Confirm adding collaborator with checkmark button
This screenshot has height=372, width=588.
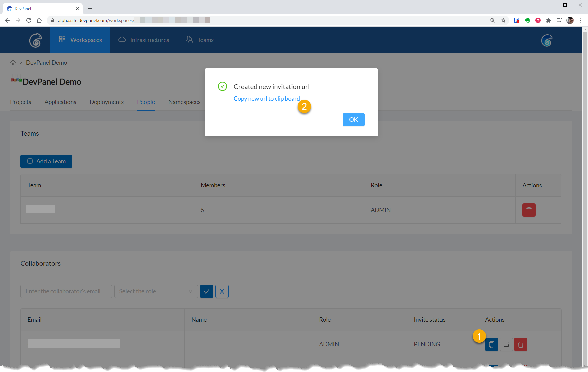[206, 291]
